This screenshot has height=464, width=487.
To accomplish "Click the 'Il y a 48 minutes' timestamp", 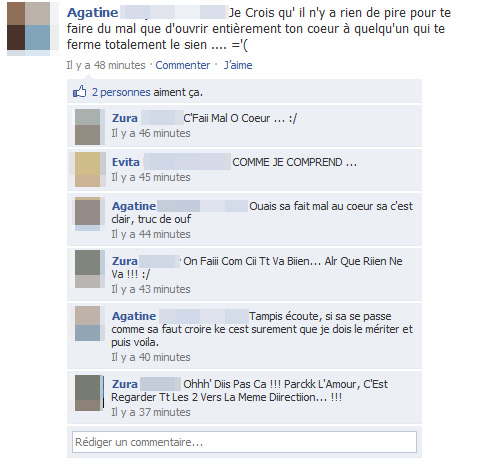I will 106,65.
